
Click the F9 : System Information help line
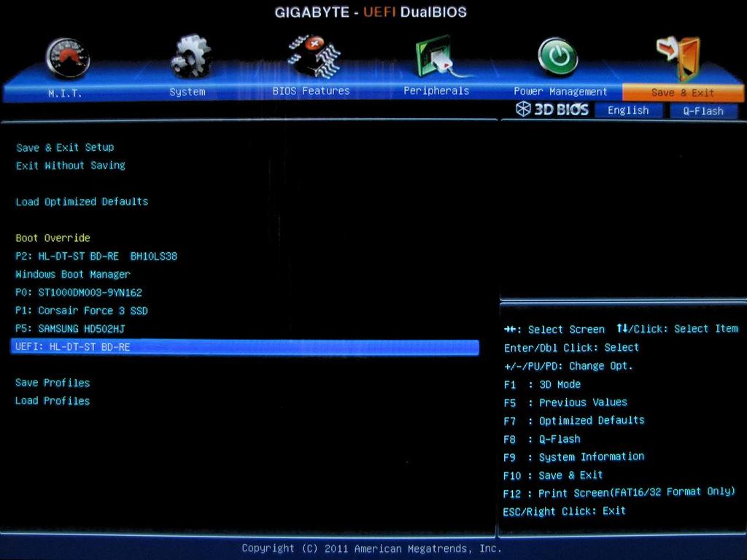click(x=574, y=457)
